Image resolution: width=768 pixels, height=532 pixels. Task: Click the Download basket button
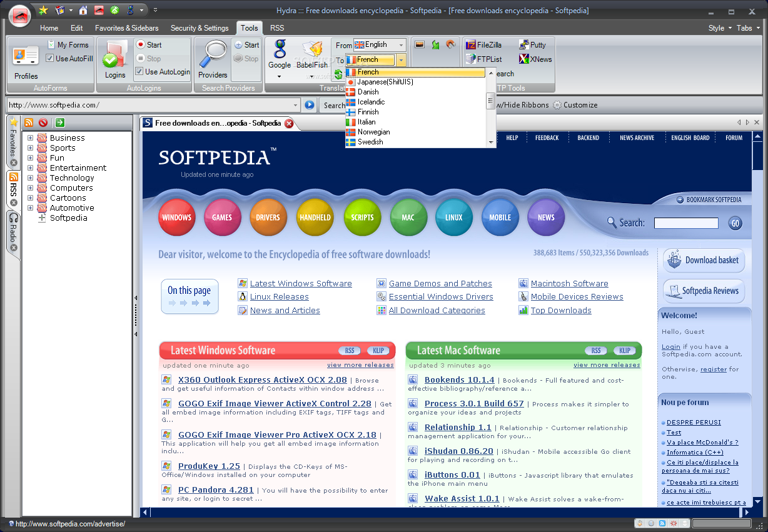(704, 260)
